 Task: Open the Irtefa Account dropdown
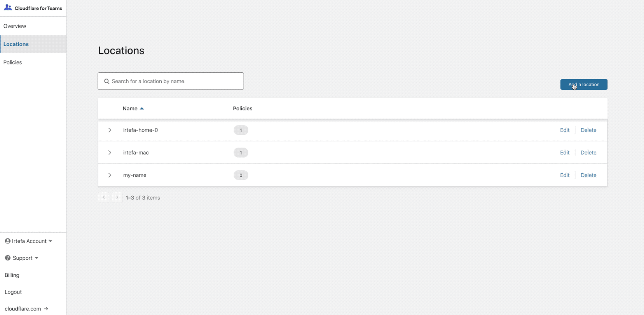28,241
